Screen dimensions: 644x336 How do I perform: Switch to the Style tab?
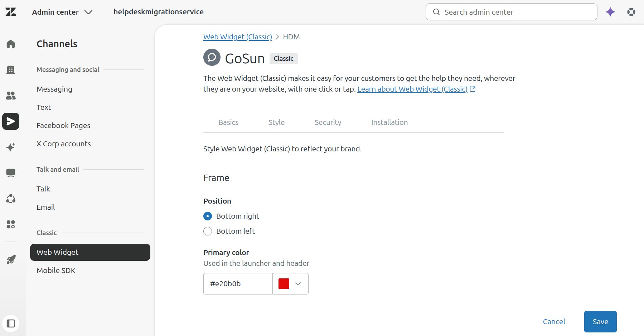click(x=276, y=122)
